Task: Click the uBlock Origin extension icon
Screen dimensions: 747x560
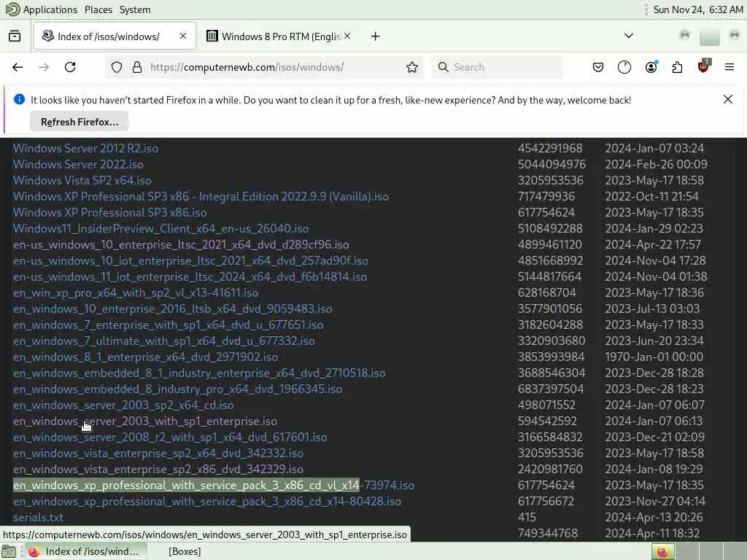Action: 704,66
